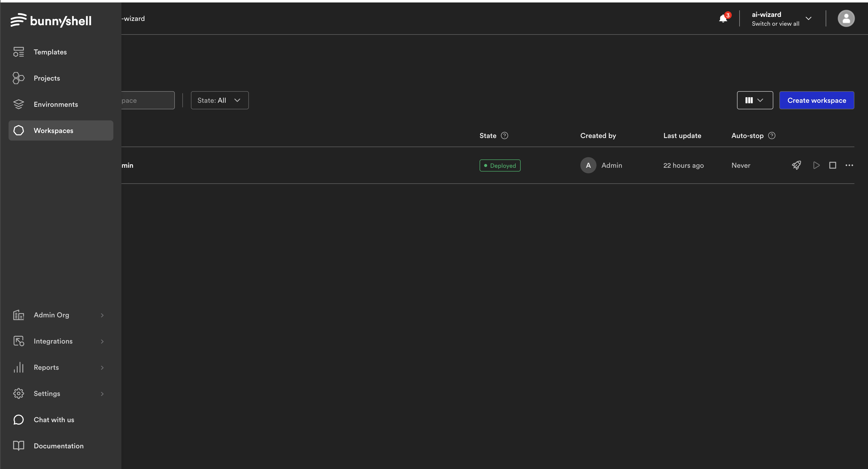The width and height of the screenshot is (868, 469).
Task: Click Admin Org label in sidebar
Action: pyautogui.click(x=51, y=315)
